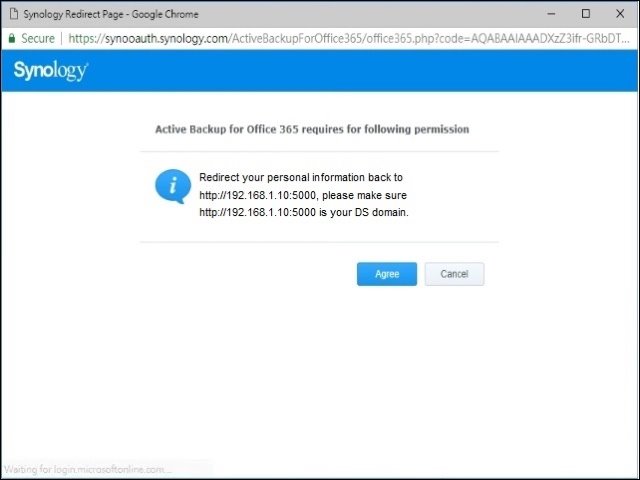The image size is (640, 480).
Task: Click the "Active Backup for Office 365" heading
Action: [311, 129]
